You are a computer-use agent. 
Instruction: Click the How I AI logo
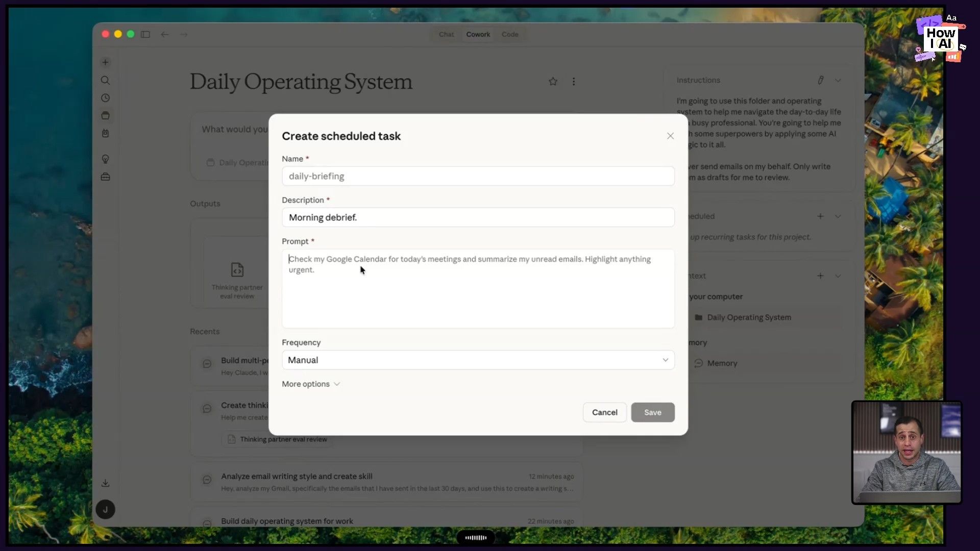940,39
